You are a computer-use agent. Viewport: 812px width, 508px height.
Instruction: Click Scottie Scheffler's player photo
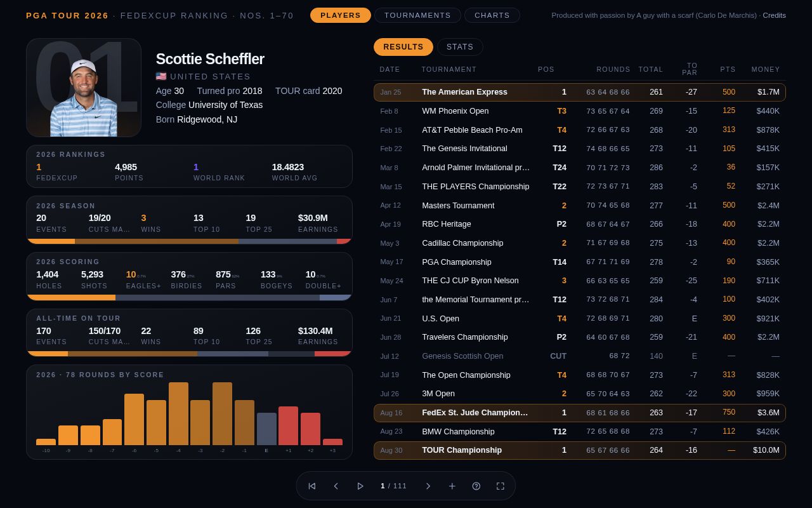[84, 88]
